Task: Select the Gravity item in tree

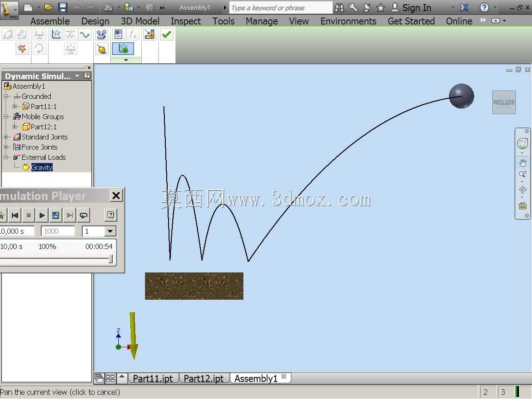Action: (42, 167)
